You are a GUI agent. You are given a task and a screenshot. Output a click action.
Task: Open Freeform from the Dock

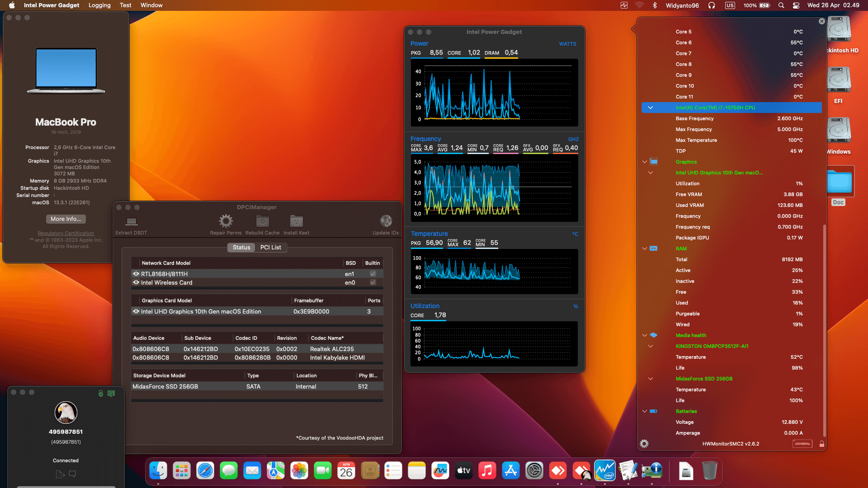pyautogui.click(x=440, y=471)
